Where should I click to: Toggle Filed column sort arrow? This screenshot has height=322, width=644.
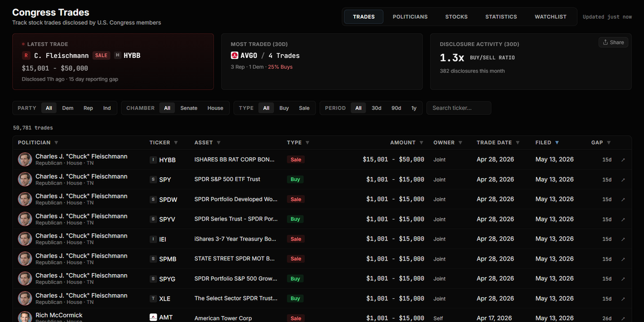coord(557,143)
